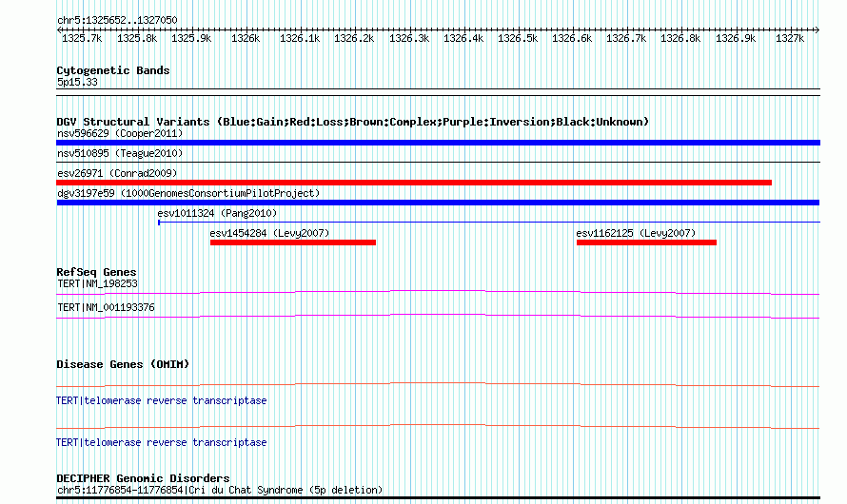Click the 5p15.33 cytogenetic band label

77,82
